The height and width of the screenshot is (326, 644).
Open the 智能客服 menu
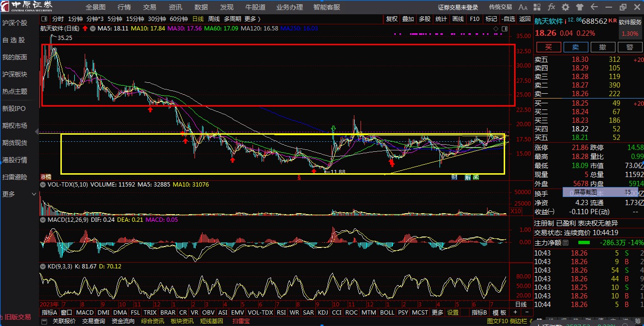click(x=327, y=7)
